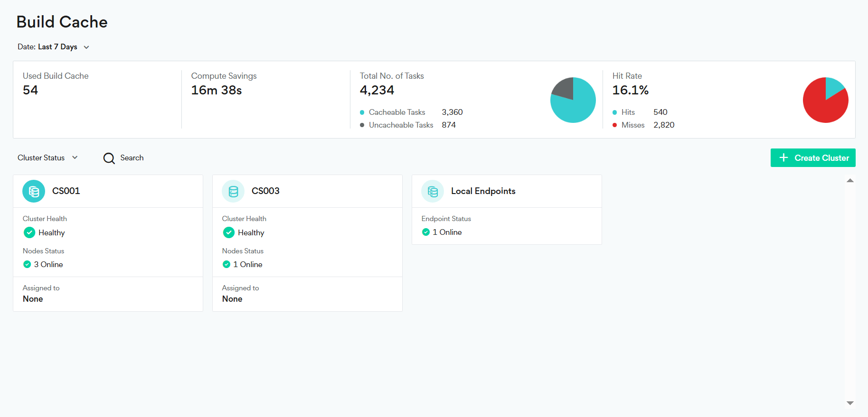Click the chevron beside Last 7 Days

[x=86, y=47]
